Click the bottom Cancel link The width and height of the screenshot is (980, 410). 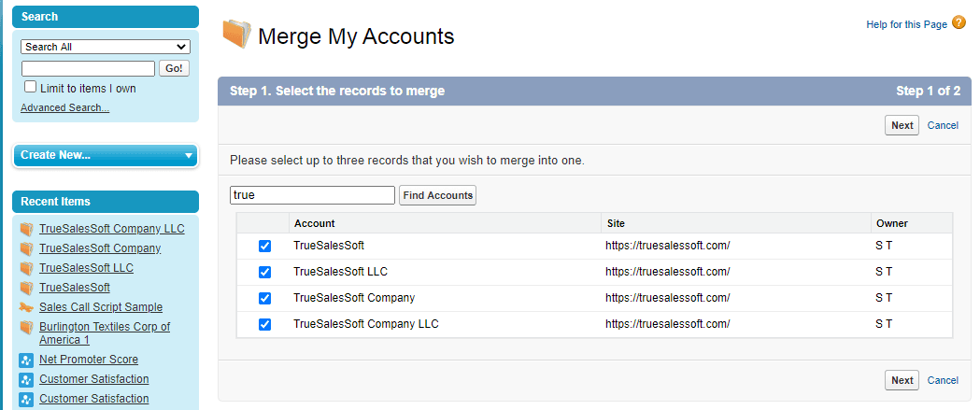(x=943, y=381)
